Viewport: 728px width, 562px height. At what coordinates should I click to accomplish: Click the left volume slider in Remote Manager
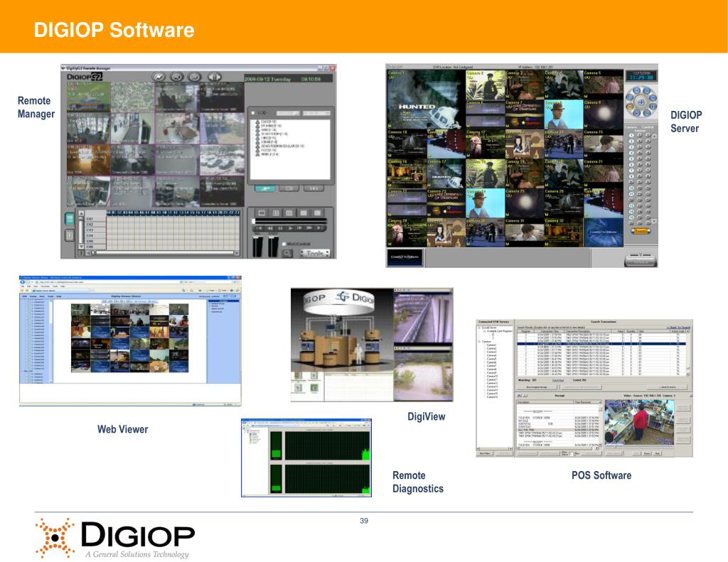pos(257,246)
